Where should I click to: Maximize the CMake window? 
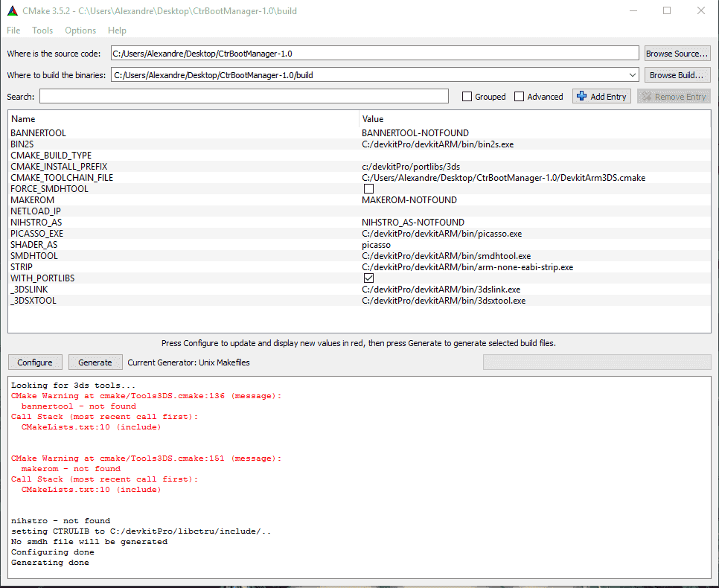[x=667, y=10]
